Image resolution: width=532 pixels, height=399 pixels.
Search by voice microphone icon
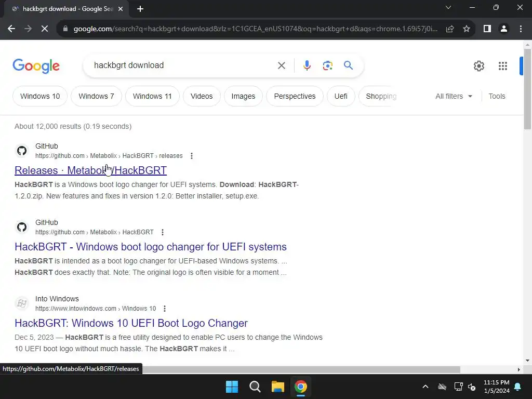coord(307,65)
